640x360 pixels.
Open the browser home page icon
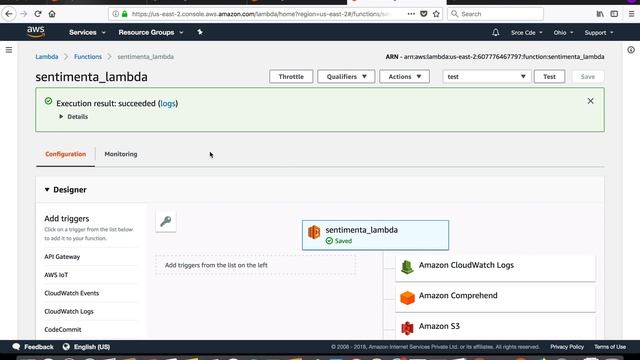[52, 14]
